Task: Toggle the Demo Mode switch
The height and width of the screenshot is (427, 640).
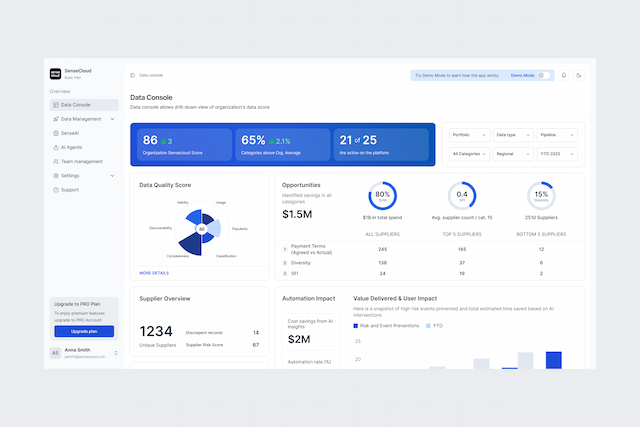Action: coord(543,75)
